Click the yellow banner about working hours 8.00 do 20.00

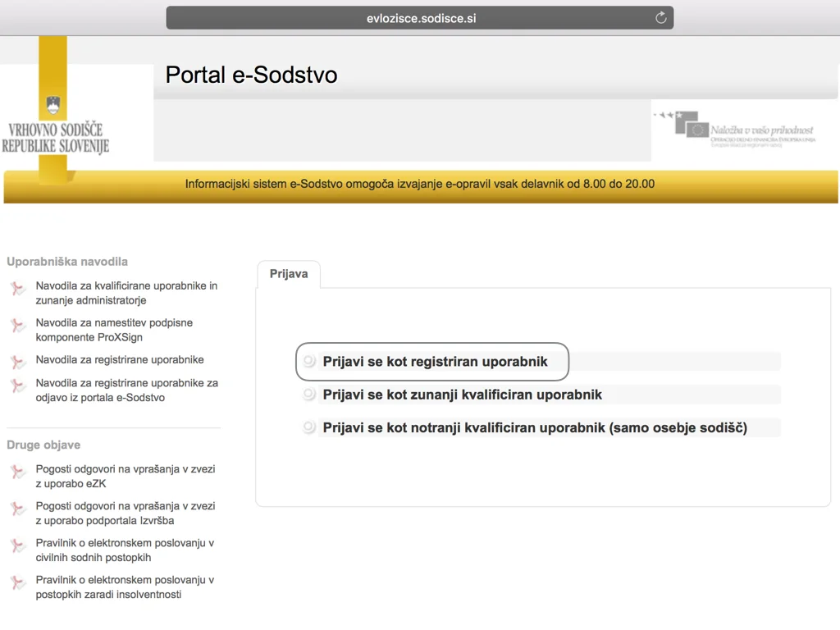tap(421, 186)
